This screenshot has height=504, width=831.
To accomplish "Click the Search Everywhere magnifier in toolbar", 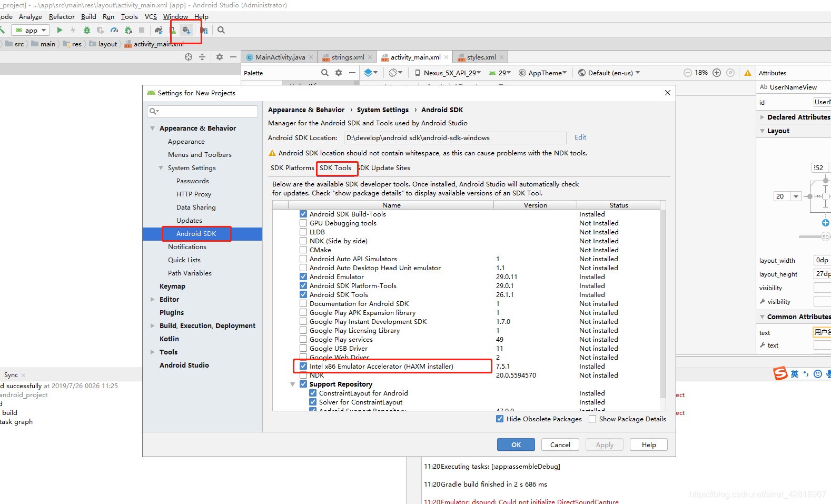I will pos(221,30).
